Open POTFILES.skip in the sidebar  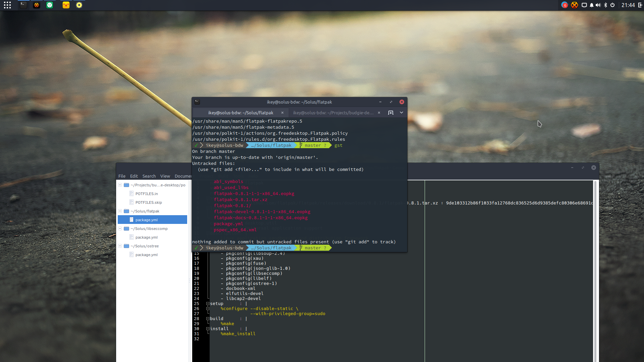149,202
